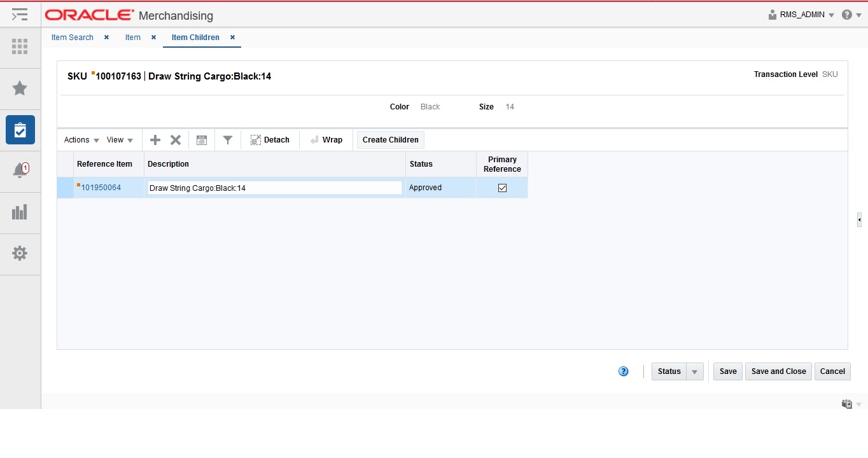This screenshot has height=458, width=868.
Task: Add a new reference item row
Action: [155, 140]
